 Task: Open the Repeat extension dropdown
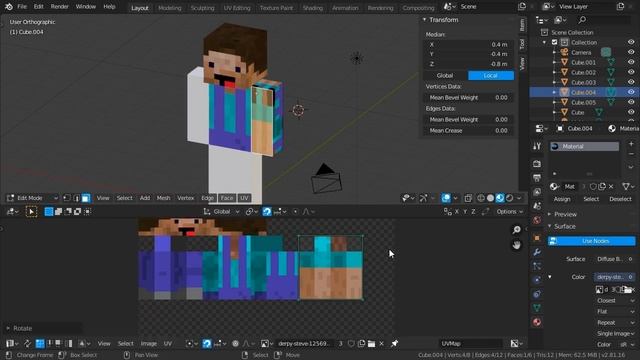(x=616, y=322)
